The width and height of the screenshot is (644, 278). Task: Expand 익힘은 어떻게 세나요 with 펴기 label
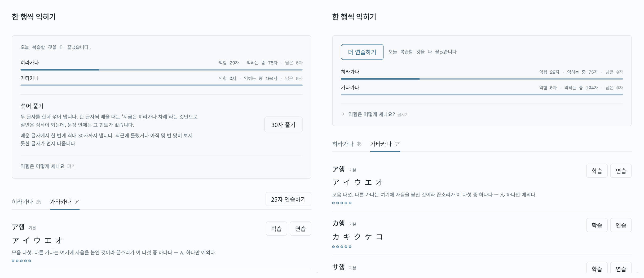(48, 166)
